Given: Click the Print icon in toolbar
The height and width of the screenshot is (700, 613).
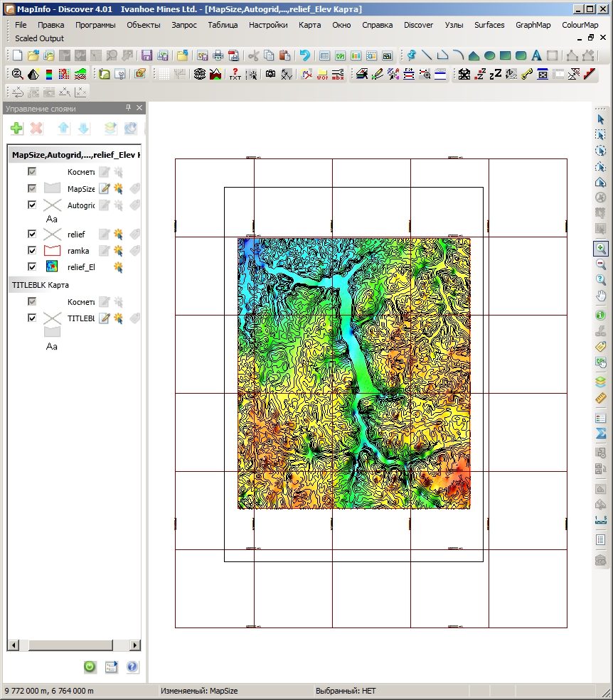Looking at the screenshot, I should (218, 55).
